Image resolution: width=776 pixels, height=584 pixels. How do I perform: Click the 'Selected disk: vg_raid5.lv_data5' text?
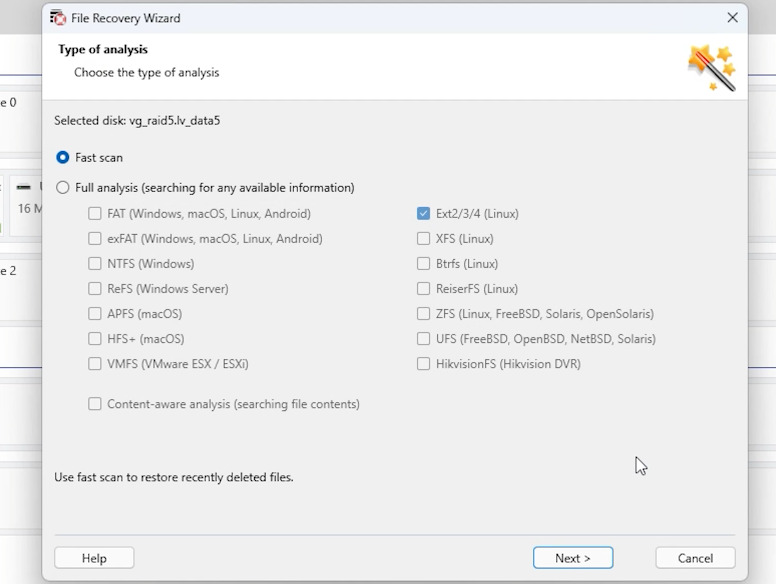pos(137,121)
